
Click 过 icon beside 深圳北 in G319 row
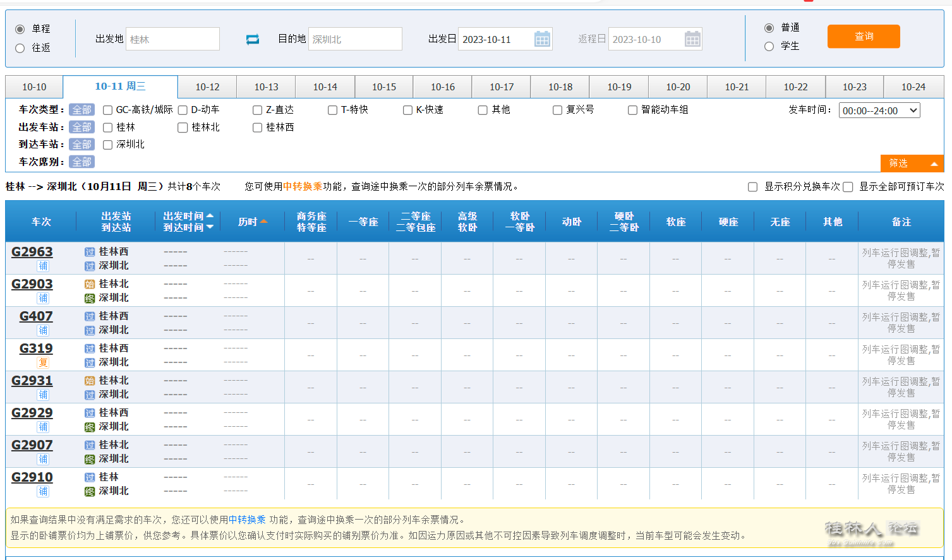click(90, 362)
